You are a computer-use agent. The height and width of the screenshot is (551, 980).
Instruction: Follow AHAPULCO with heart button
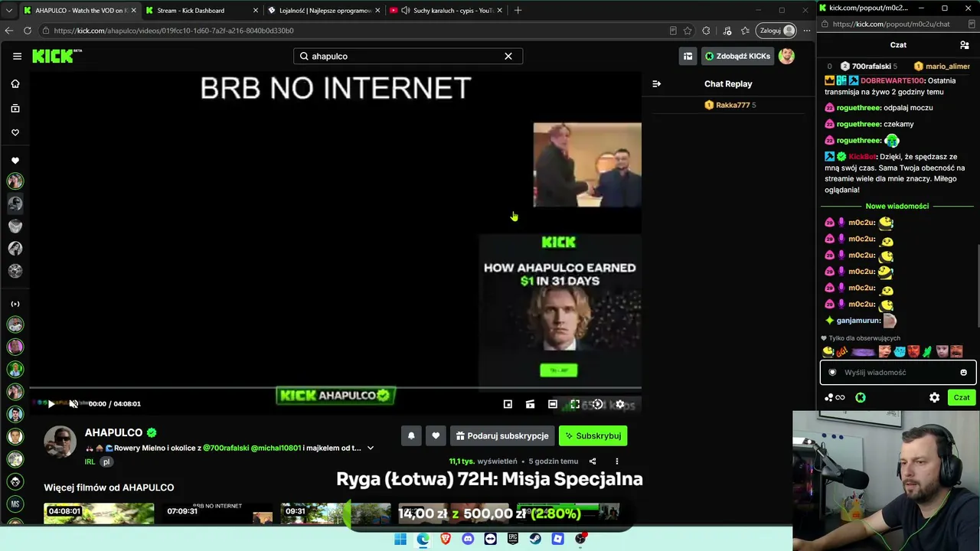click(x=436, y=435)
